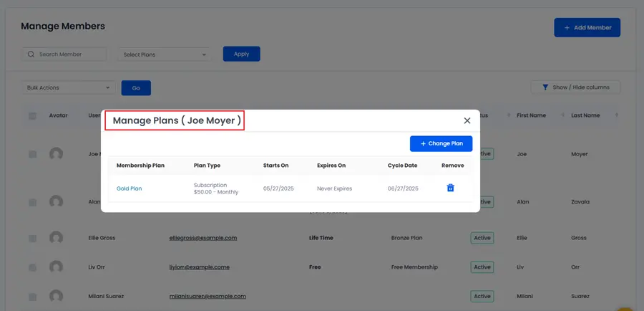Close the Manage Plans dialog

coord(467,120)
